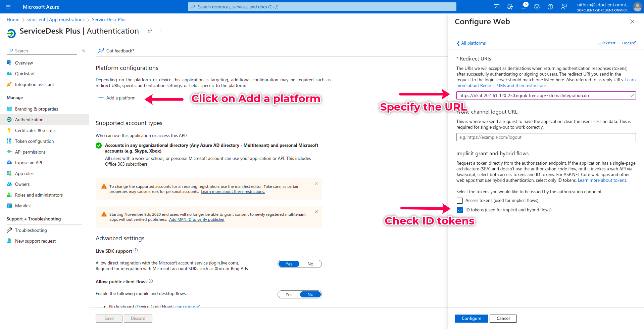
Task: Set public client flows to No
Action: [x=310, y=294]
